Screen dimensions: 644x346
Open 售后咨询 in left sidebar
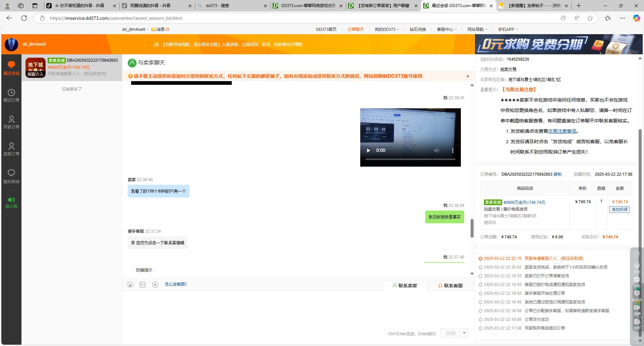point(11,176)
